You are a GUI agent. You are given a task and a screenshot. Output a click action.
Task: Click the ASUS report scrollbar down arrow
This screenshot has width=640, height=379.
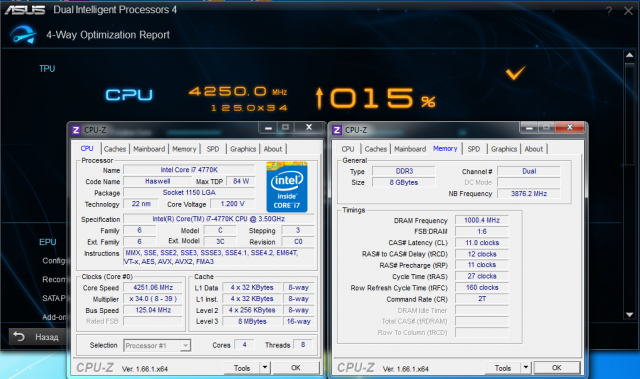[x=629, y=315]
